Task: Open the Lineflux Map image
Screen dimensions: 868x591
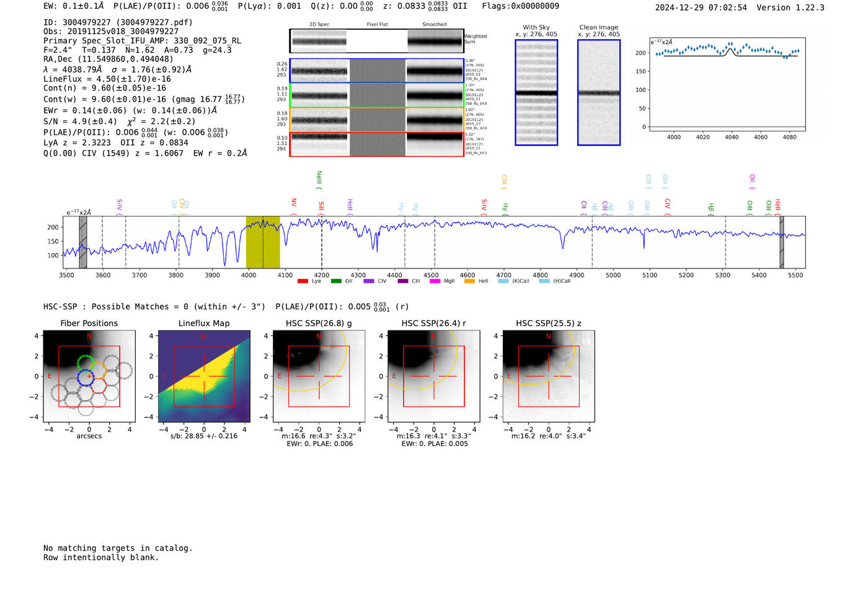Action: tap(204, 376)
